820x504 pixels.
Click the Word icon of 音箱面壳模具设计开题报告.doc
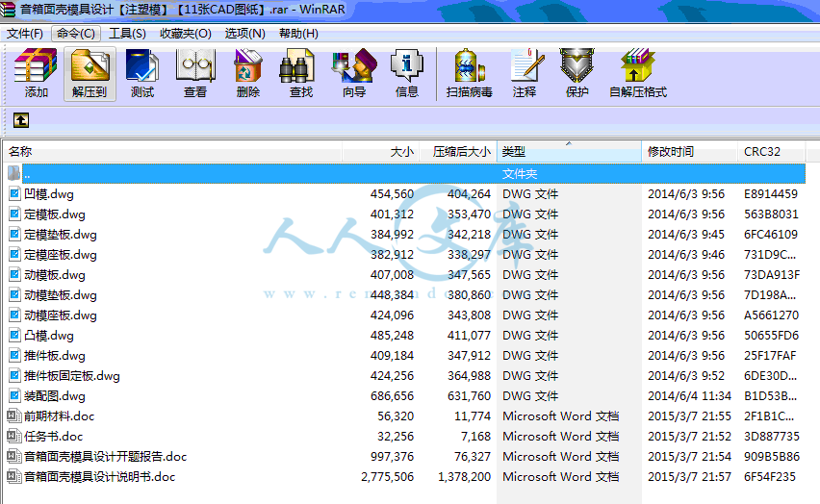(14, 457)
